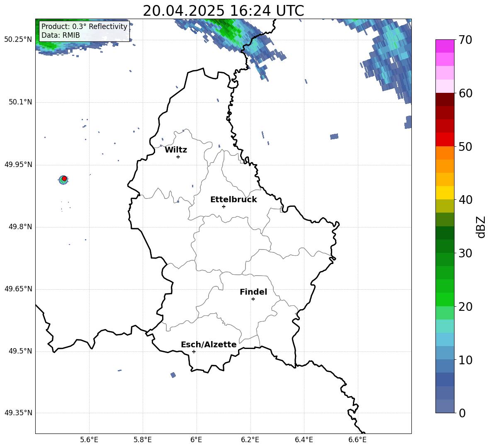The height and width of the screenshot is (448, 491).
Task: Click the 49.8°N latitude tick label
Action: 20,227
